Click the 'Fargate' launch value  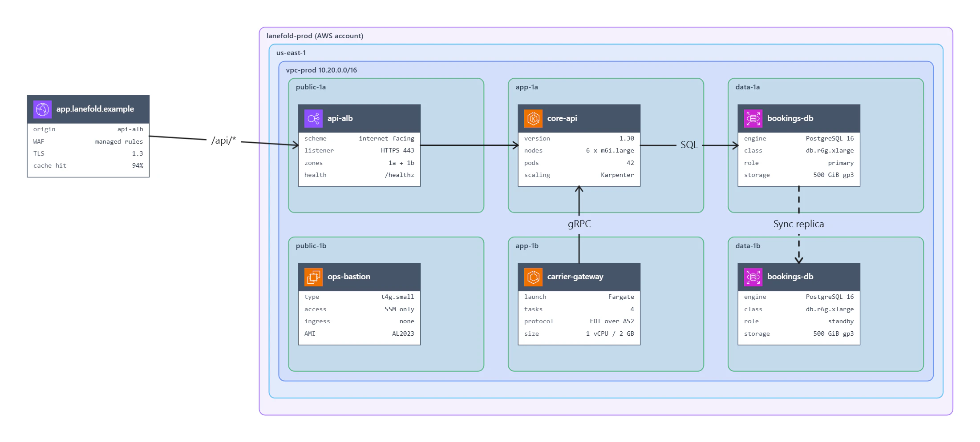point(621,297)
